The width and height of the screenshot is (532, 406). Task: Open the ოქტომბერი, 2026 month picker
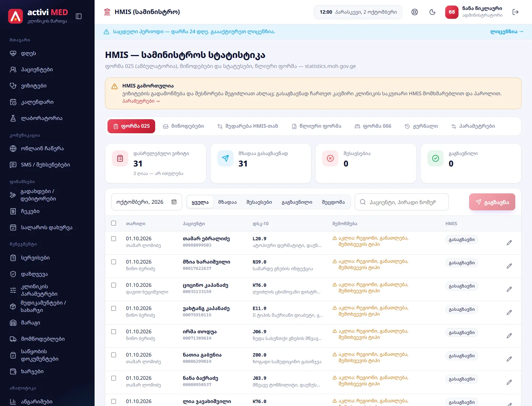tap(147, 202)
